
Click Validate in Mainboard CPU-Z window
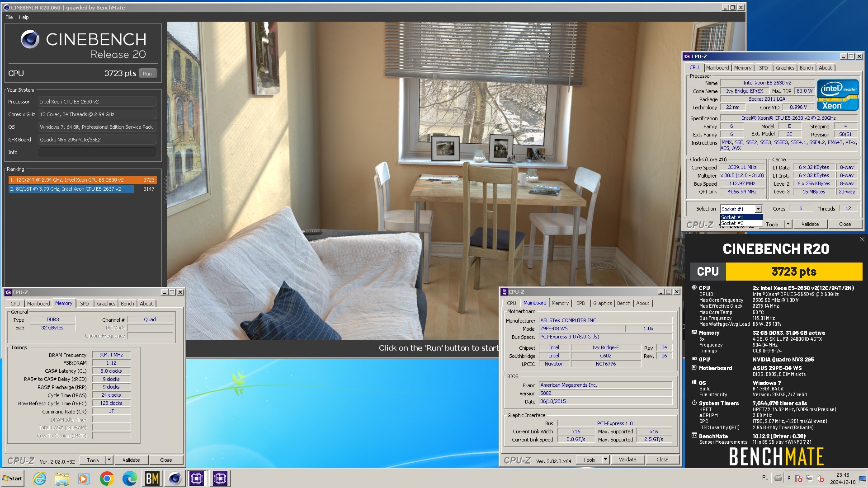point(627,460)
